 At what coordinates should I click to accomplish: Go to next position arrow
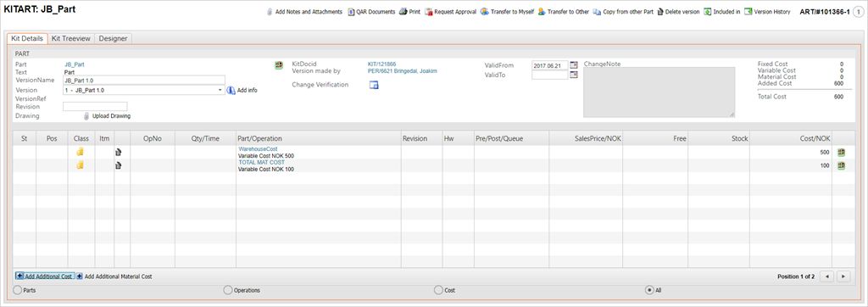843,276
